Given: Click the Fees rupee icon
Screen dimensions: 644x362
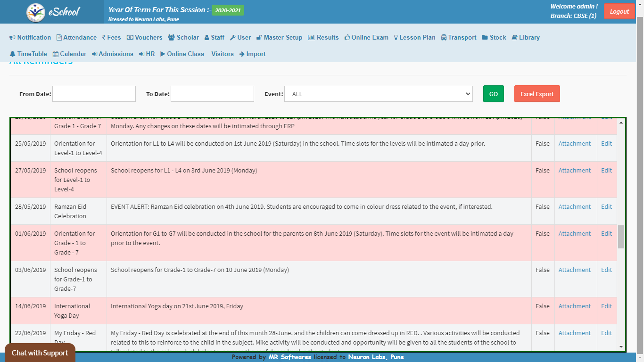Looking at the screenshot, I should tap(104, 38).
